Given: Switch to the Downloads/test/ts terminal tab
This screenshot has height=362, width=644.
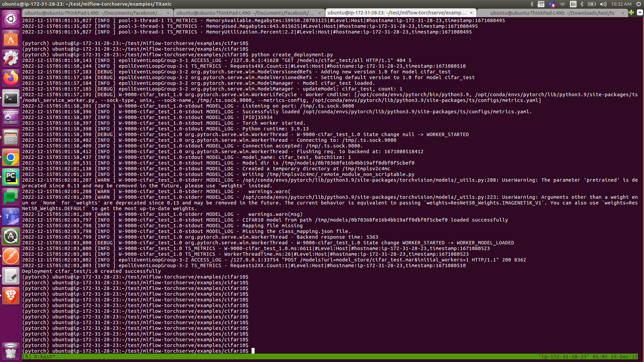Looking at the screenshot, I should (552, 13).
